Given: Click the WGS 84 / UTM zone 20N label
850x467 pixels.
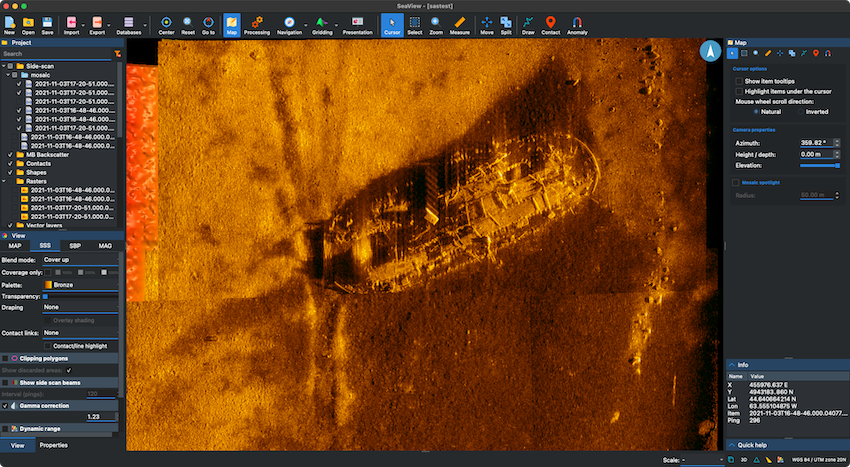Looking at the screenshot, I should (819, 460).
